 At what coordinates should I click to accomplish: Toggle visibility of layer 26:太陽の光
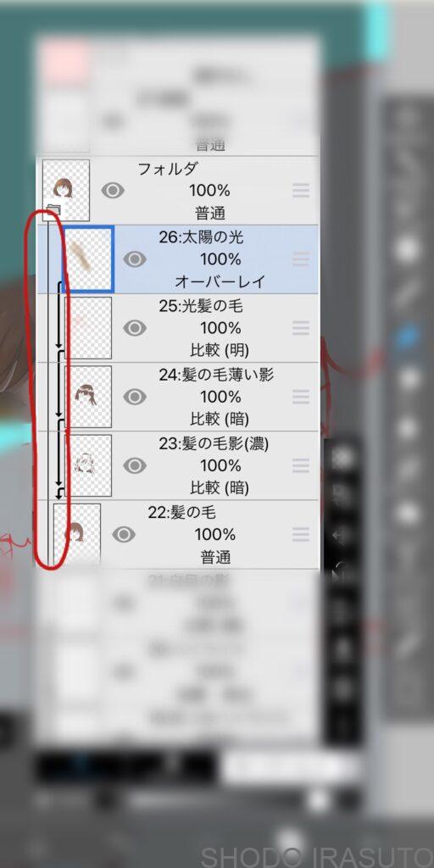click(135, 259)
